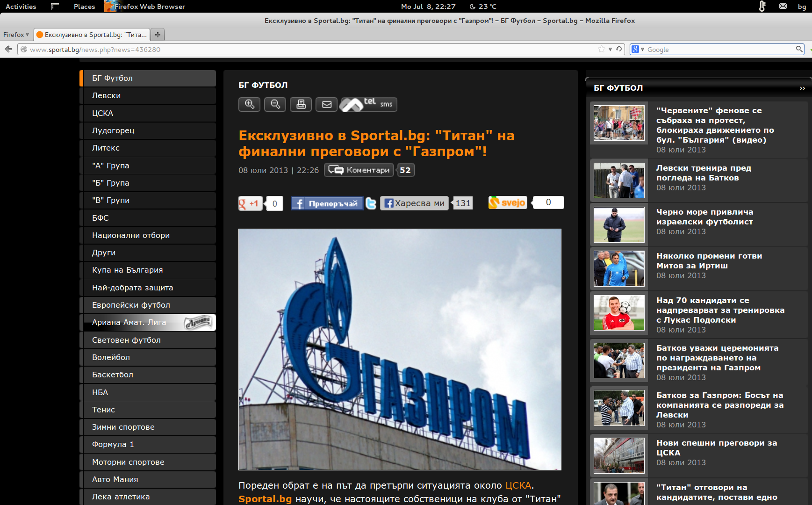Click the bookmark star in address bar
The height and width of the screenshot is (505, 812).
click(602, 49)
